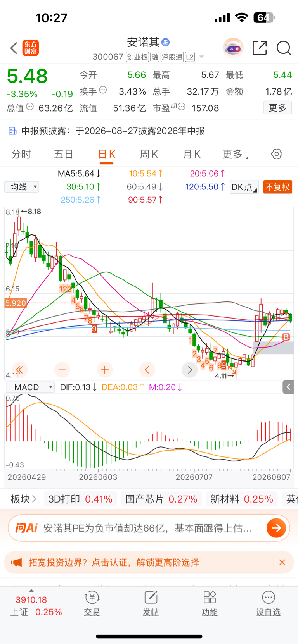Dismiss the 拓宽投资边界 banner

click(x=282, y=562)
